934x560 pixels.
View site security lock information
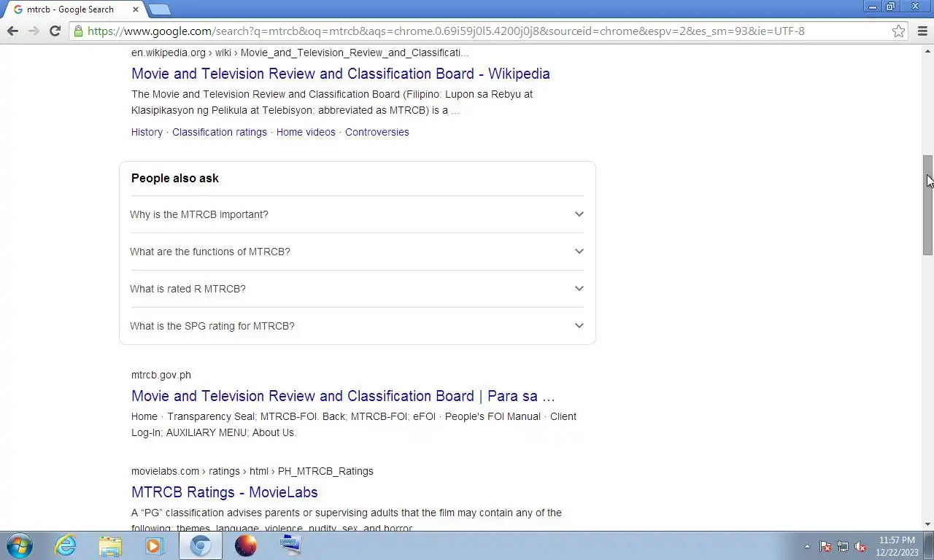coord(78,31)
